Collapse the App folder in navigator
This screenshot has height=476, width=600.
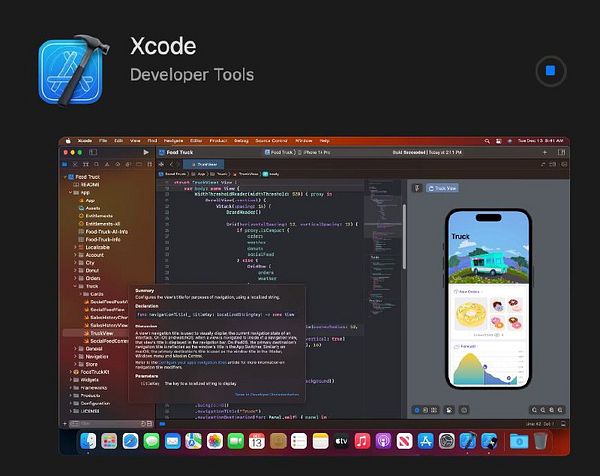70,192
